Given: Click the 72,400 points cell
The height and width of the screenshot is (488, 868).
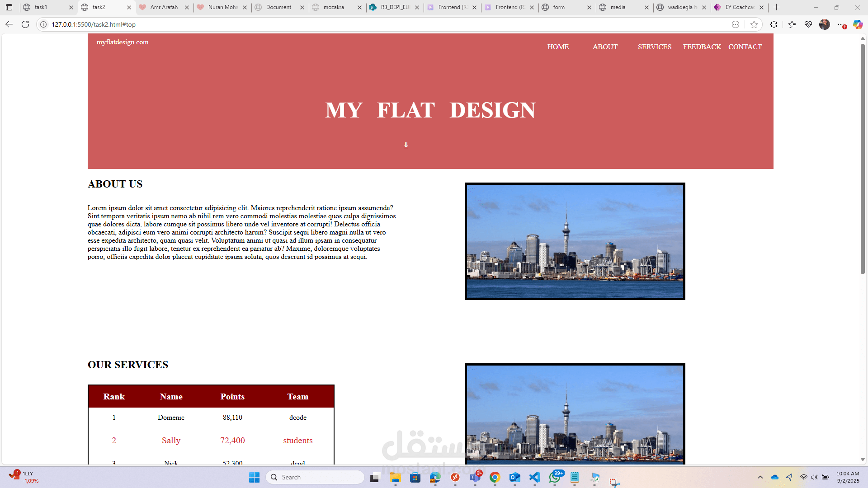Looking at the screenshot, I should (232, 441).
